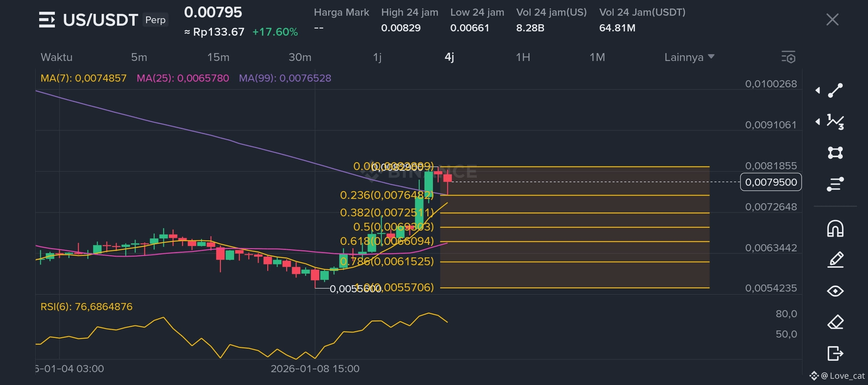Click the current price tag 0,0079500
The width and height of the screenshot is (868, 385).
771,182
